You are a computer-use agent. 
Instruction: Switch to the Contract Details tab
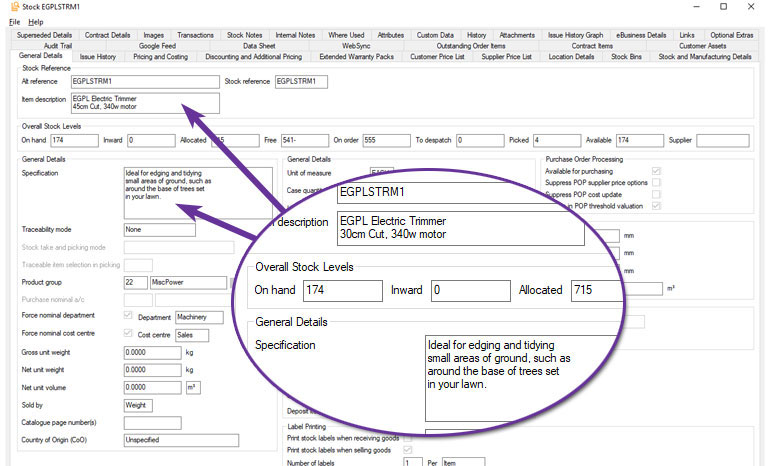click(107, 35)
